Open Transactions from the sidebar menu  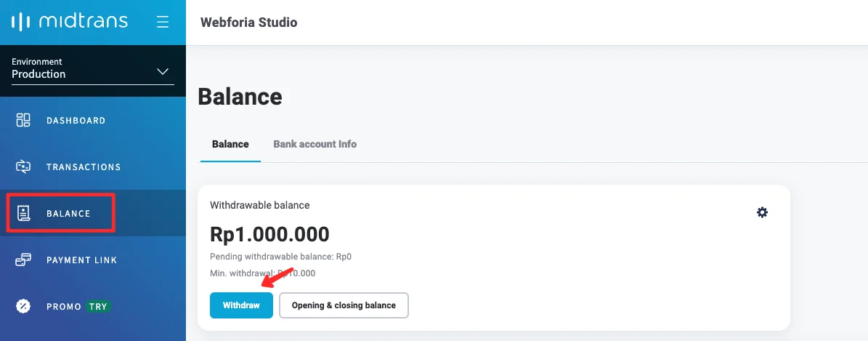84,167
